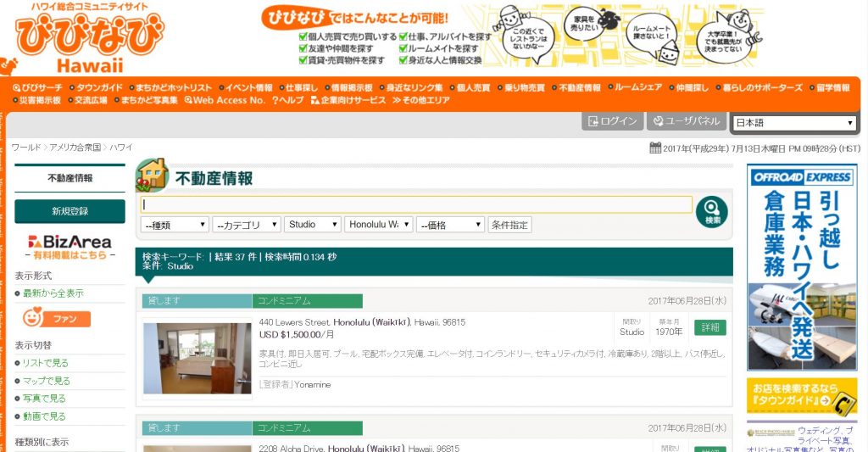
Task: Switch to 動画で見る video view
Action: click(x=44, y=416)
